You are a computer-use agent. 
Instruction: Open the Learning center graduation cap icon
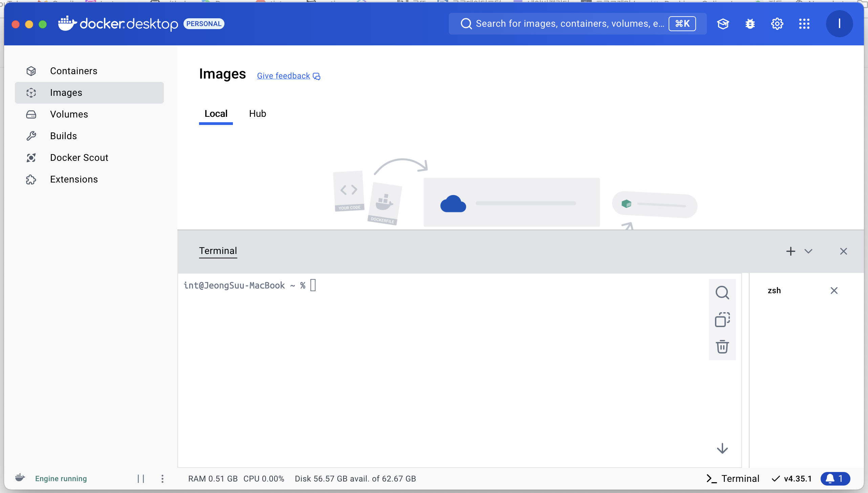(x=723, y=24)
